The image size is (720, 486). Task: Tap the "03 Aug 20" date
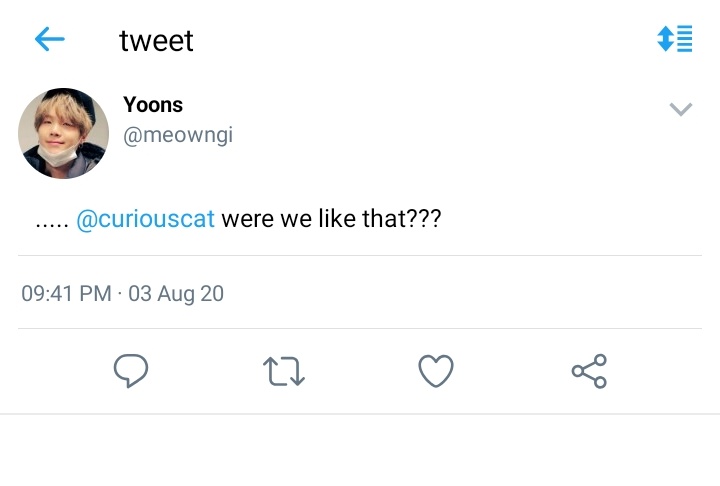tap(176, 294)
